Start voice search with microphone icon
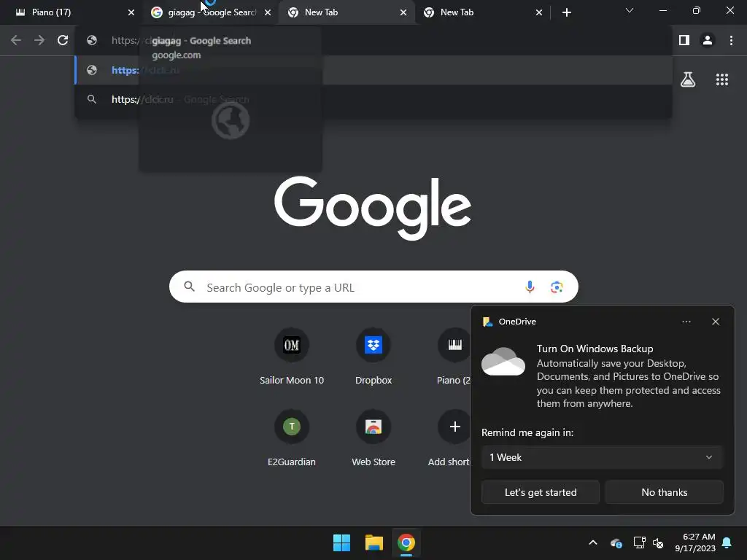747x560 pixels. (x=530, y=287)
